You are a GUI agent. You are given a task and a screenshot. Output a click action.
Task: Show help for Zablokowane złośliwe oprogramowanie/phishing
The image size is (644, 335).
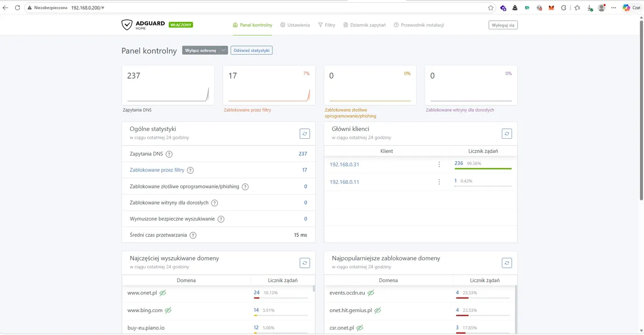click(245, 187)
